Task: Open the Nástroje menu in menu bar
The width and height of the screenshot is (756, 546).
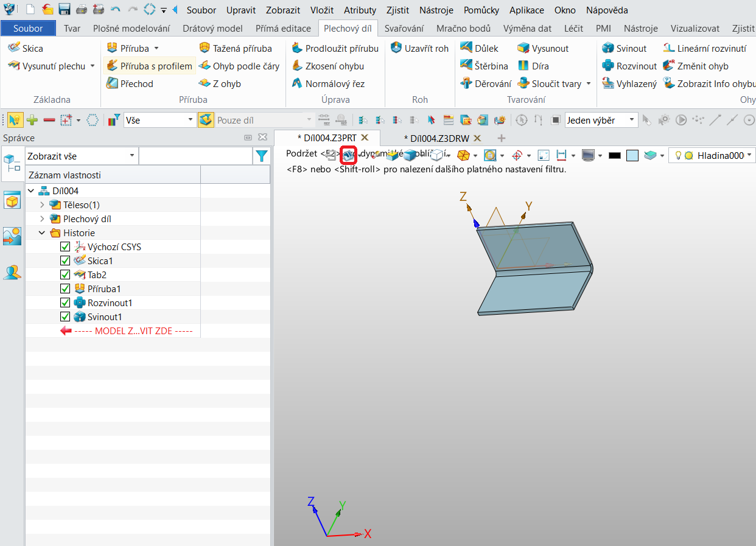Action: pyautogui.click(x=436, y=10)
